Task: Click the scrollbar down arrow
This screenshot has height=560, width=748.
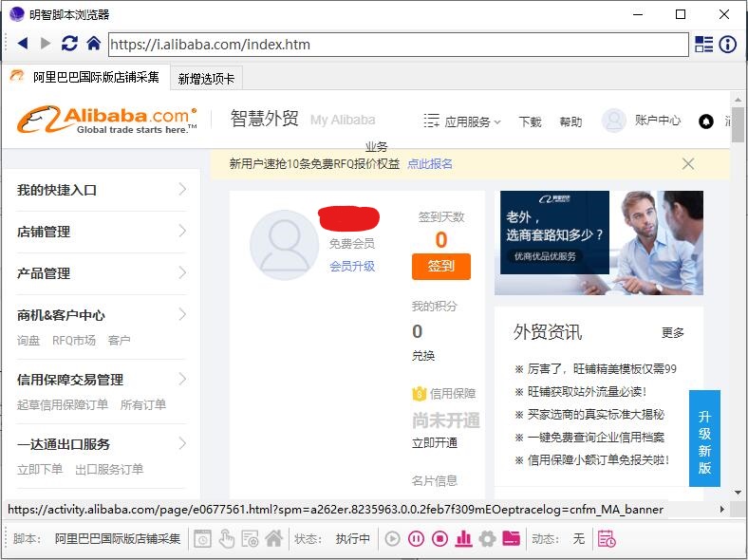Action: point(738,492)
